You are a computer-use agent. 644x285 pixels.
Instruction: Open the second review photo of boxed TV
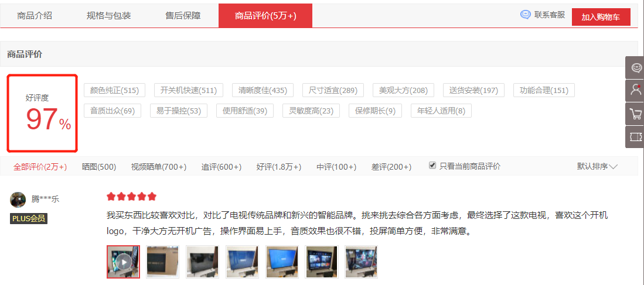click(x=163, y=262)
